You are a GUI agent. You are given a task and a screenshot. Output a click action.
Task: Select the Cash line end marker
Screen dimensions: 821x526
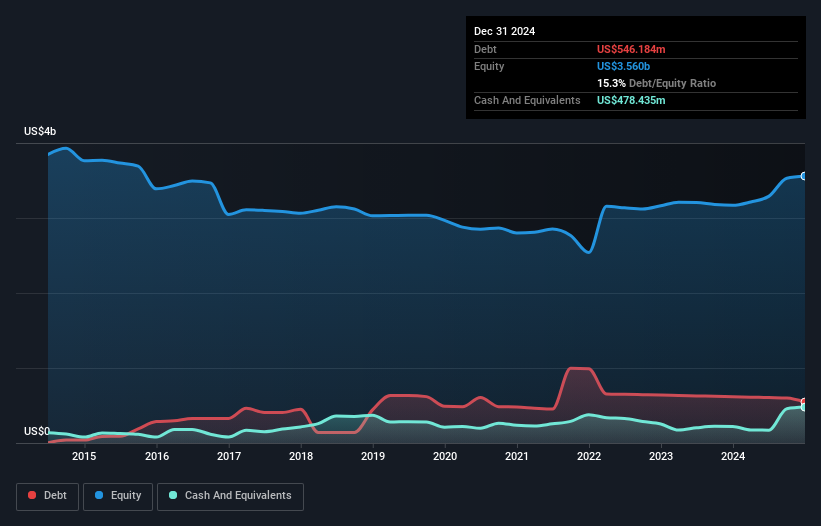[804, 407]
